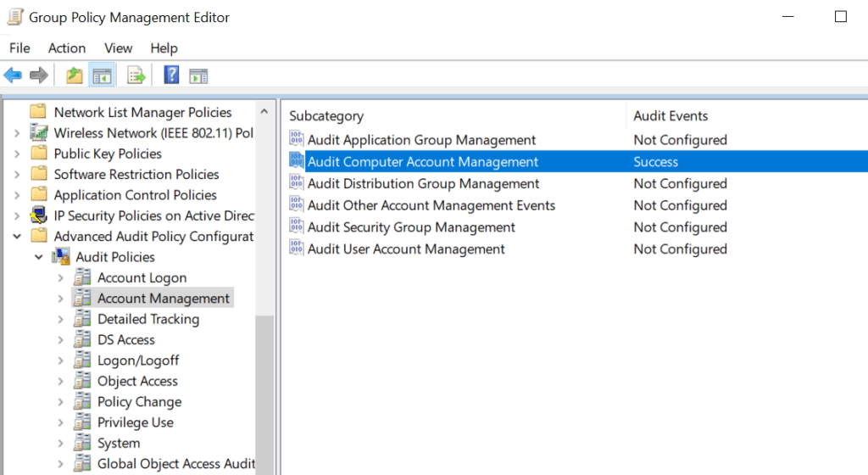The image size is (868, 475).
Task: Click the Wireless Network policies icon
Action: pos(39,133)
